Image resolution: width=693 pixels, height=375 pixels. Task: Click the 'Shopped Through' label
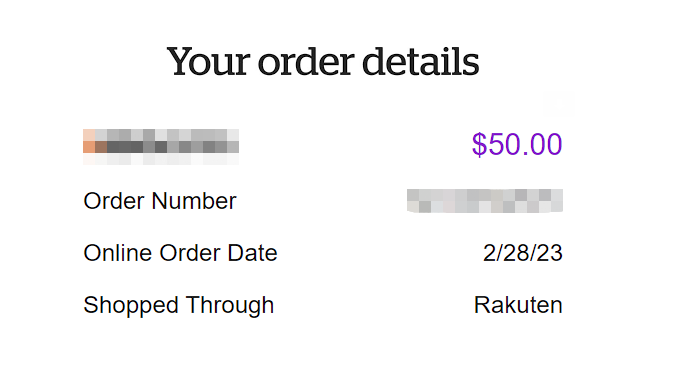(179, 306)
